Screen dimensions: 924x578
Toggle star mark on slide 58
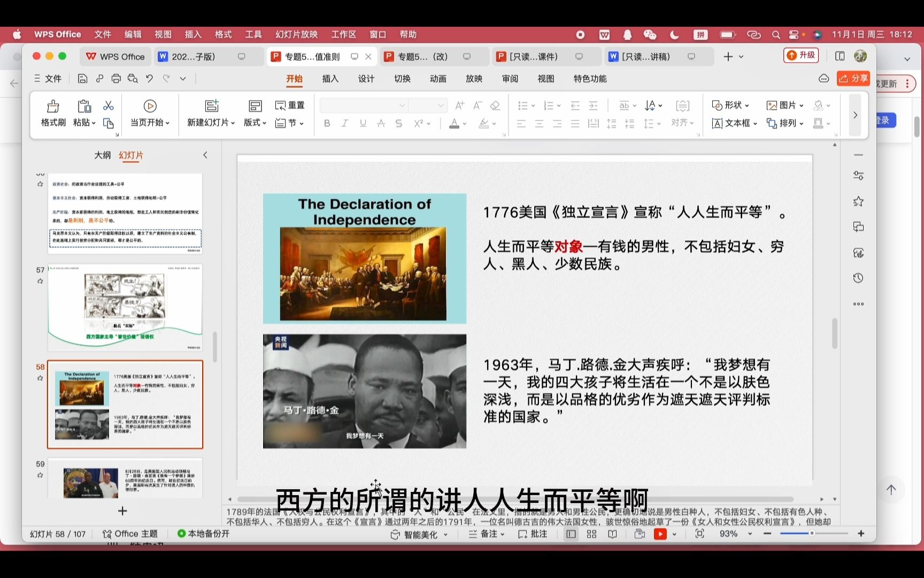40,378
